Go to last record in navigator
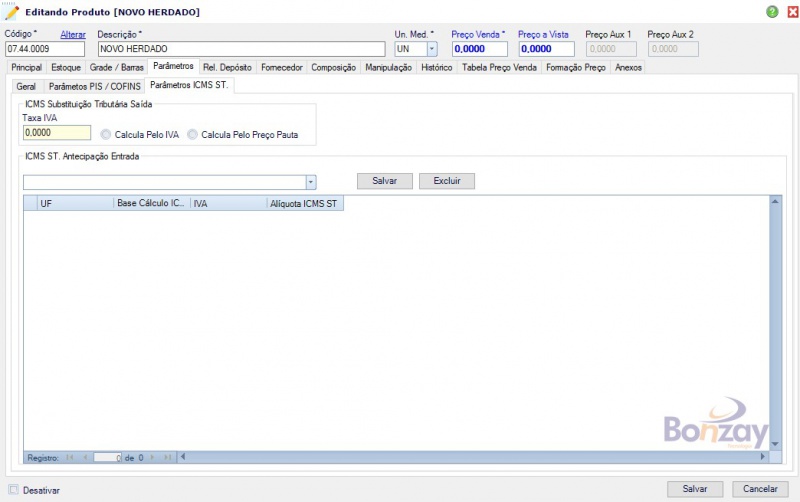This screenshot has width=800, height=502. pyautogui.click(x=168, y=457)
